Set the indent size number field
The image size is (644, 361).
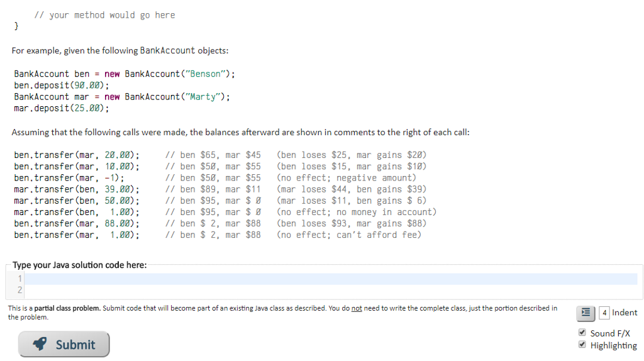coord(604,313)
